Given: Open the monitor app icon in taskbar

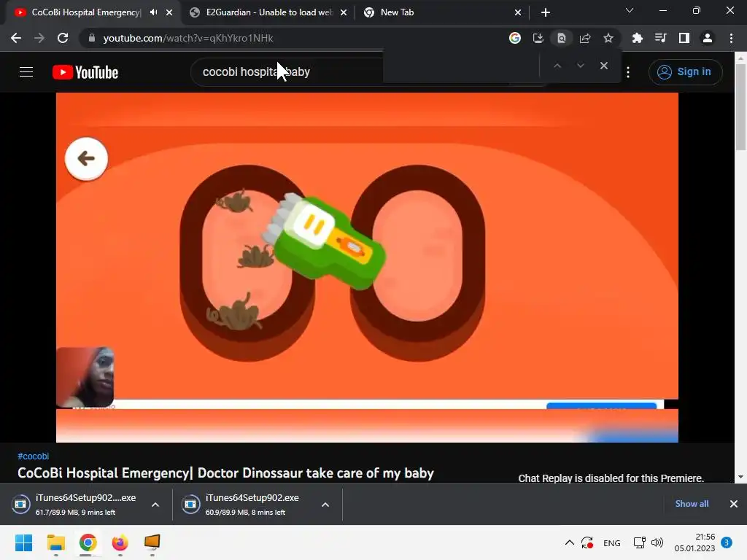Looking at the screenshot, I should pyautogui.click(x=152, y=542).
